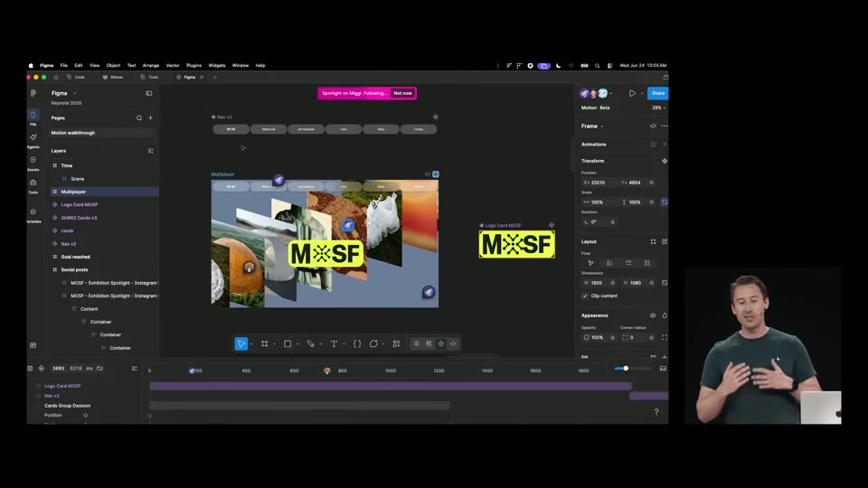The width and height of the screenshot is (868, 488).
Task: Select the Rectangle shape tool
Action: tap(288, 343)
